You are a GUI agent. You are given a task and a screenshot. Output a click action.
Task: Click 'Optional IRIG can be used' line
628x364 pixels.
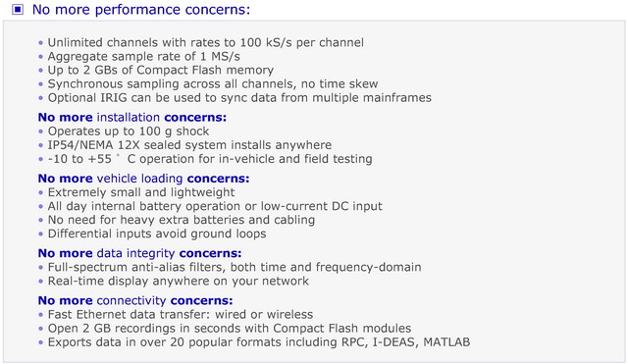(239, 98)
